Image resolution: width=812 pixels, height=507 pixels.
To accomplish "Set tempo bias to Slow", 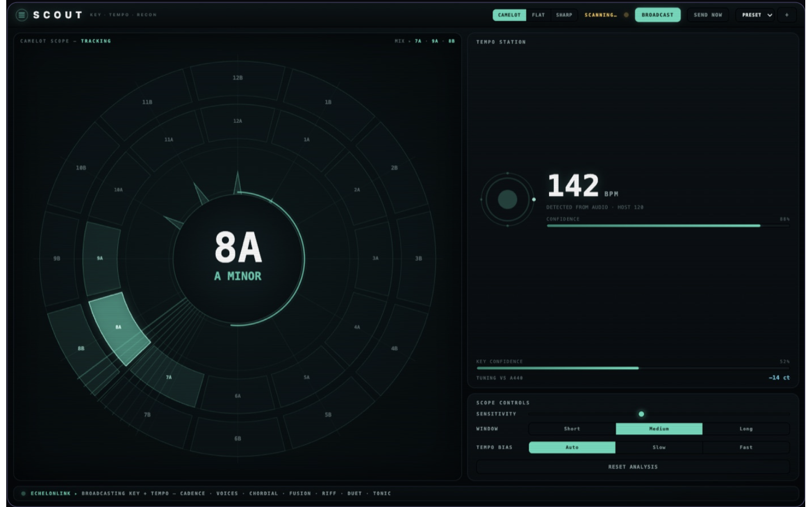I will click(659, 447).
